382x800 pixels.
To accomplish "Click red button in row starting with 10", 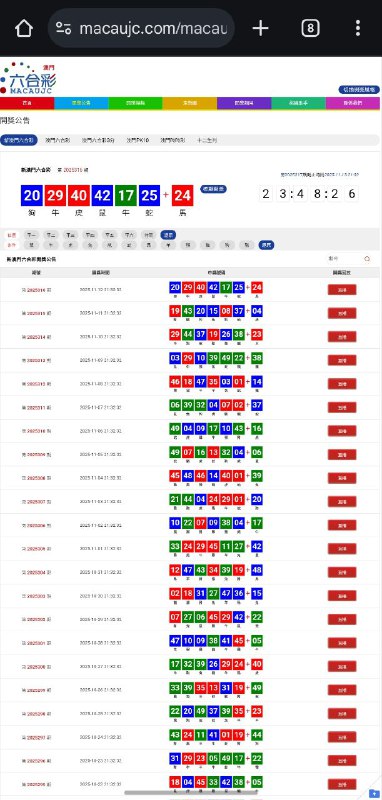I will coord(342,525).
